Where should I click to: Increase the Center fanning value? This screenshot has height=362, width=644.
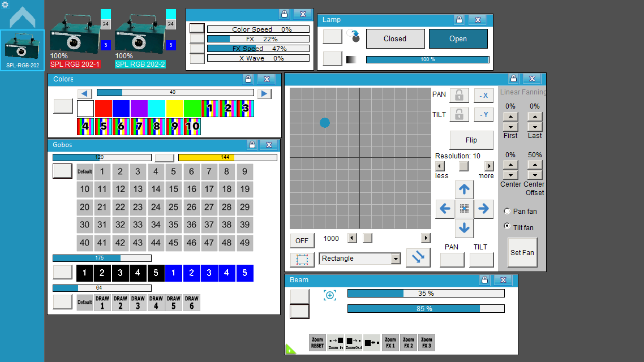[510, 165]
